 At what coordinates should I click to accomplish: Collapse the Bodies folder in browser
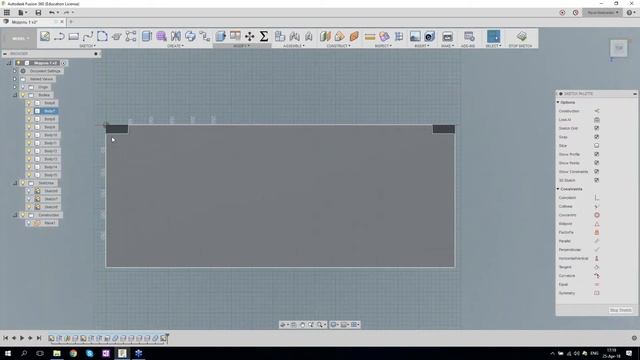[15, 95]
